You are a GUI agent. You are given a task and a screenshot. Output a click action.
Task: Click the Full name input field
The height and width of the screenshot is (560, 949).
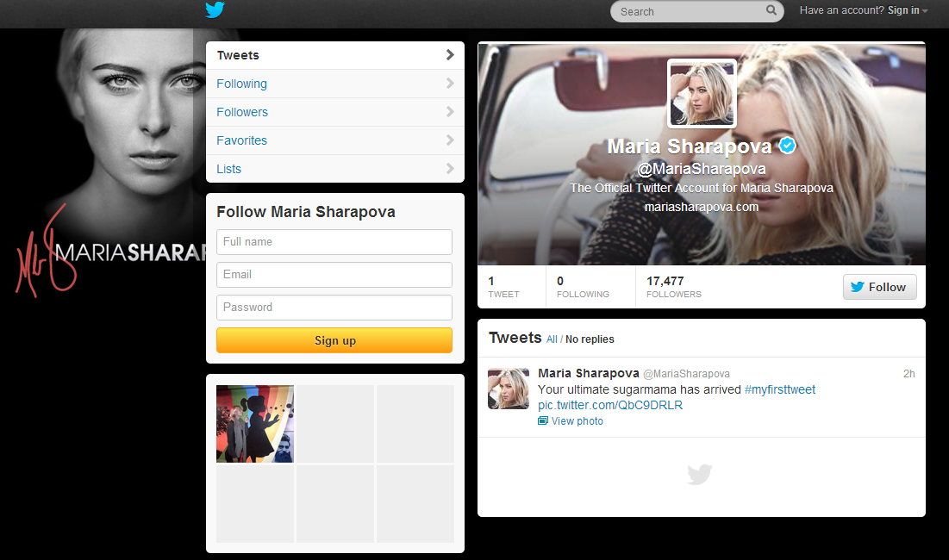click(x=334, y=242)
